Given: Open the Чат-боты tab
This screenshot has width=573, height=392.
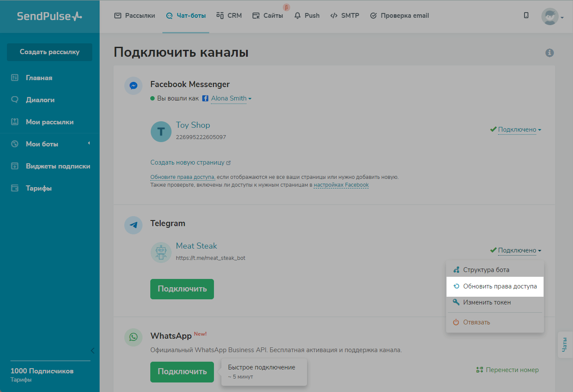Looking at the screenshot, I should (186, 16).
